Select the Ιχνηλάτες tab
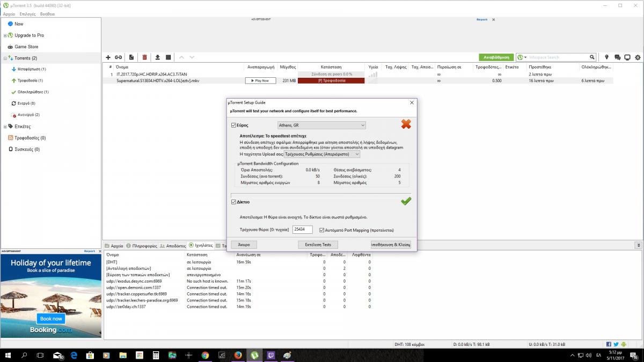 (201, 246)
